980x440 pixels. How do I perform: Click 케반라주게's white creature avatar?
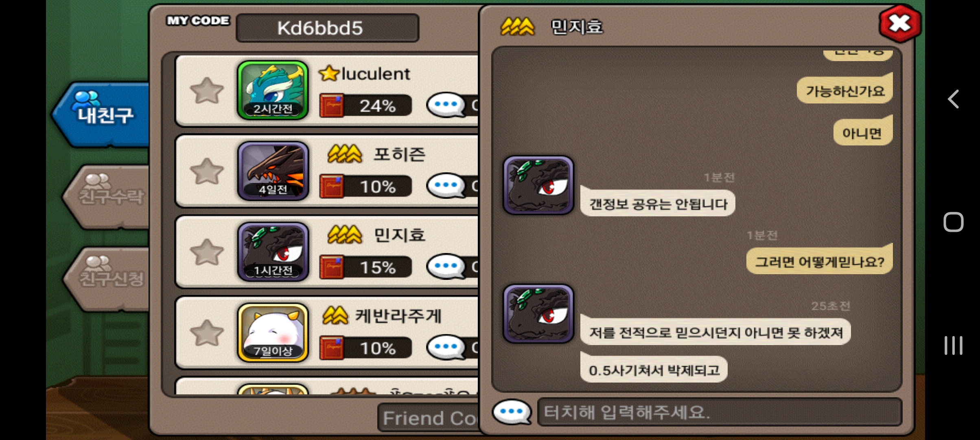[273, 332]
